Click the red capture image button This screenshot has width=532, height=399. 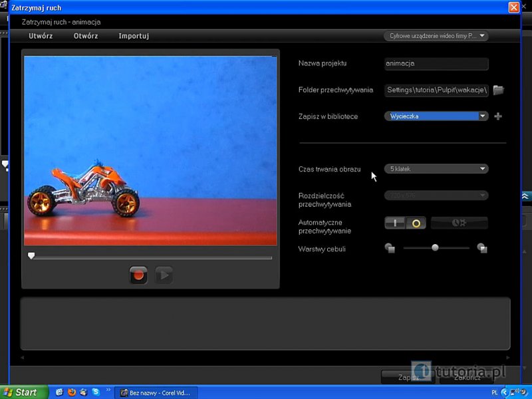click(138, 275)
